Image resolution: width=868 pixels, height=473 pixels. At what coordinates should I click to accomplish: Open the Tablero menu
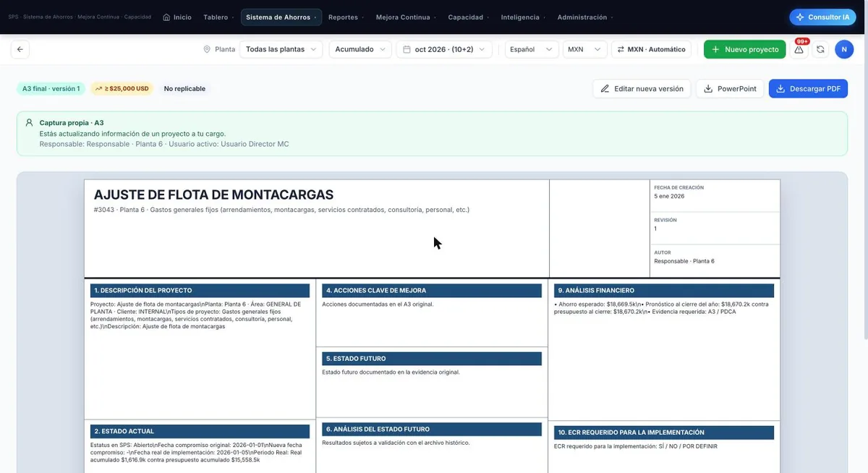click(219, 17)
